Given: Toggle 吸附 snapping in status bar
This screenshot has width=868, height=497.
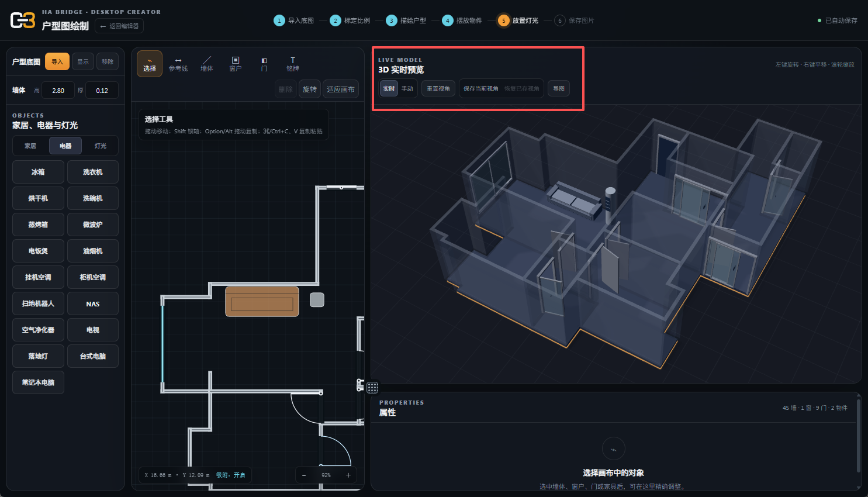Looking at the screenshot, I should [231, 475].
